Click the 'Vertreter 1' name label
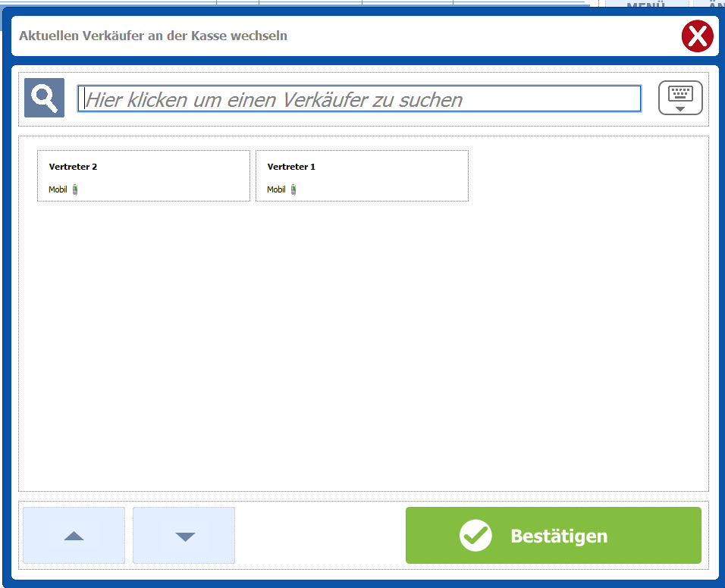Viewport: 725px width, 588px height. [x=291, y=167]
